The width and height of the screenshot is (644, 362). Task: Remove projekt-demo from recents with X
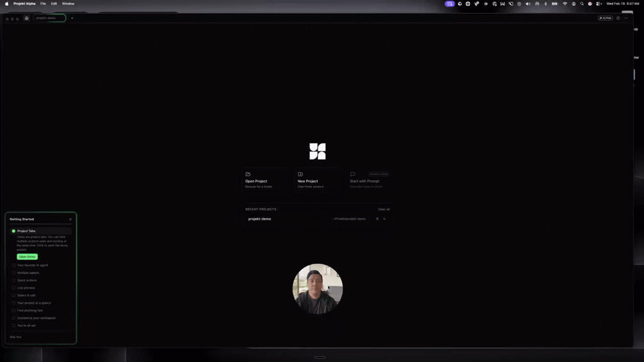tap(384, 219)
